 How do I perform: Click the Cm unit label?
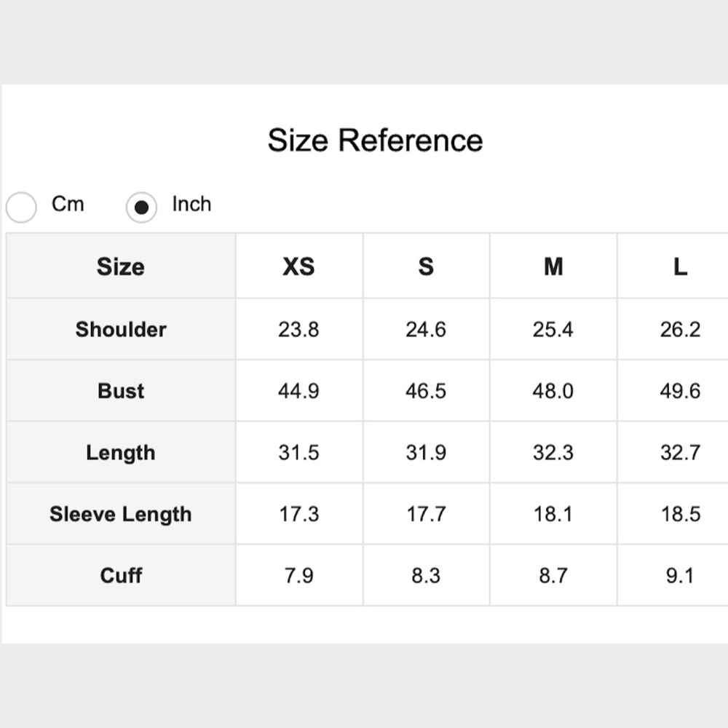click(x=68, y=204)
